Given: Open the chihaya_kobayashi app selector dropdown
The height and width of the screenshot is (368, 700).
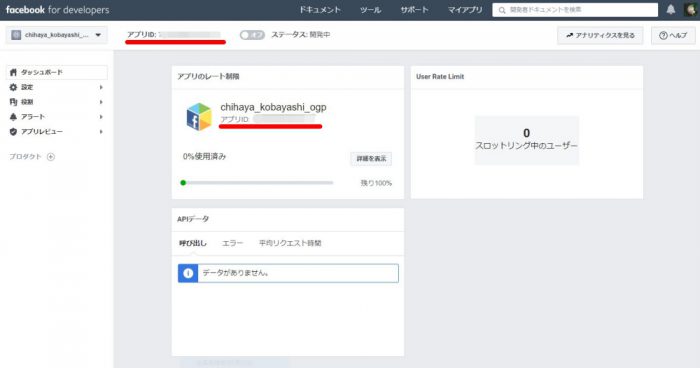Looking at the screenshot, I should (56, 35).
